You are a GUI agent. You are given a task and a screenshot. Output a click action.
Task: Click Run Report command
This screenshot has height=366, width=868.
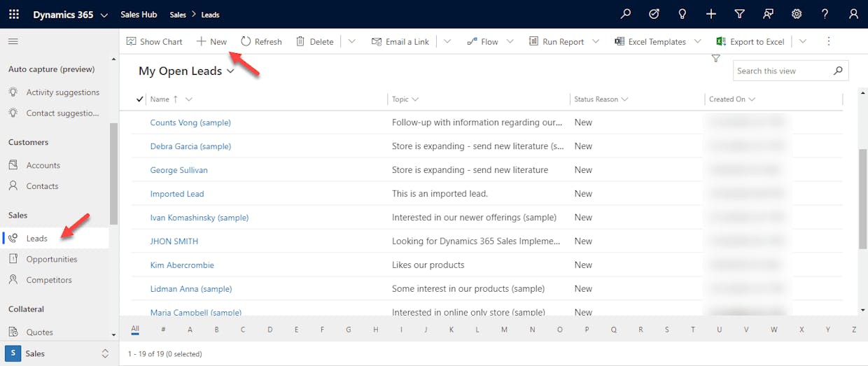pyautogui.click(x=556, y=41)
